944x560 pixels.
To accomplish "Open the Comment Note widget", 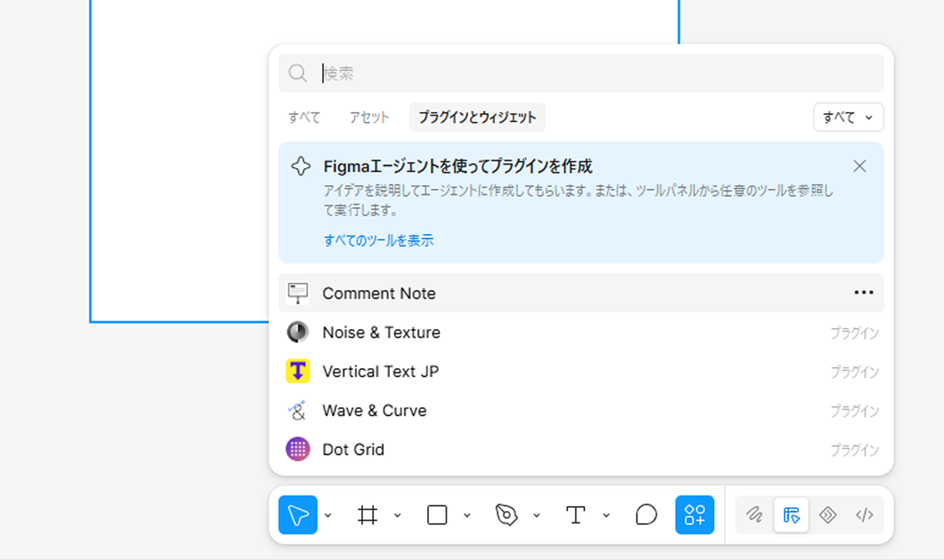I will pyautogui.click(x=582, y=293).
